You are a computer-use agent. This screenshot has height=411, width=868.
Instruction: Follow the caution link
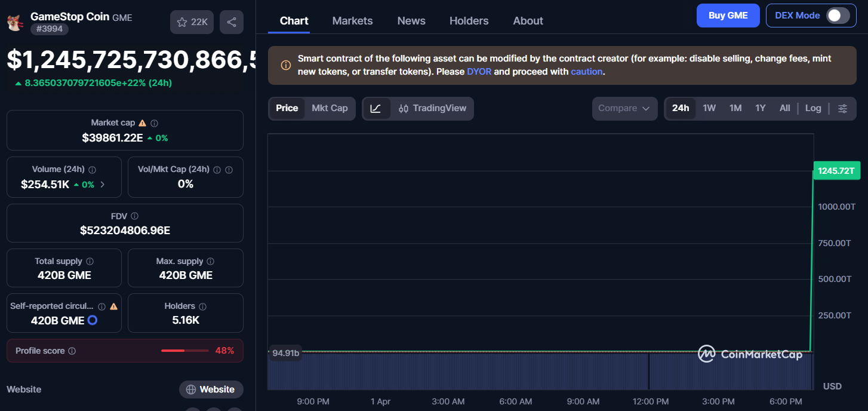587,72
